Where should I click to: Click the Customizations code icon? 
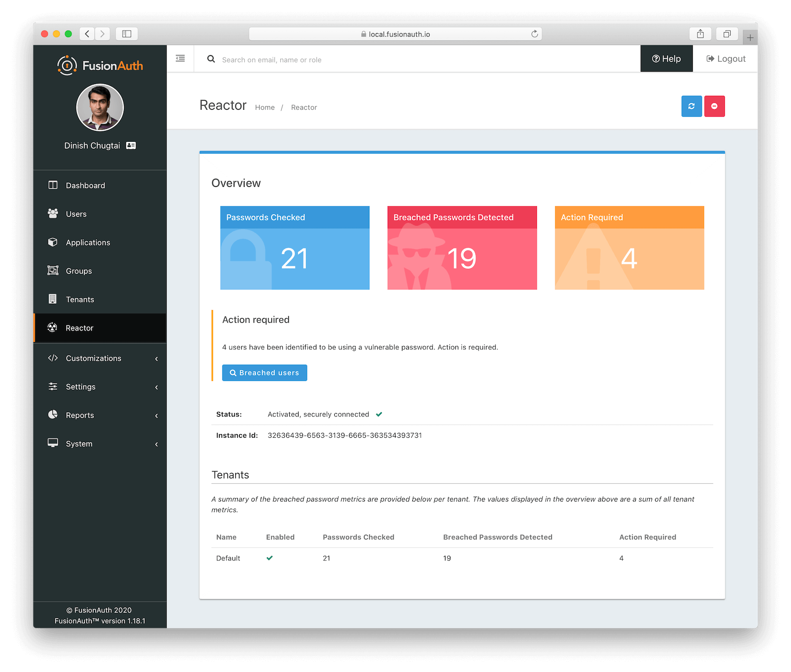pos(53,358)
